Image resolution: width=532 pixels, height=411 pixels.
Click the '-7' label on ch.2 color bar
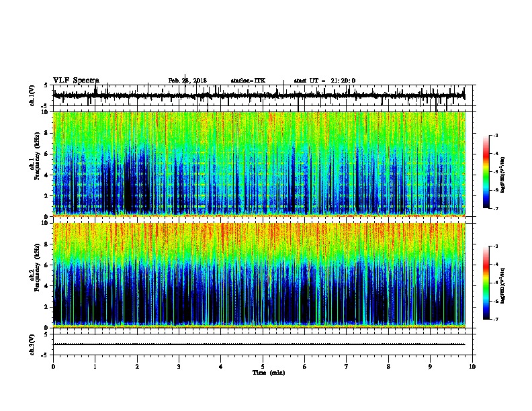tap(496, 319)
